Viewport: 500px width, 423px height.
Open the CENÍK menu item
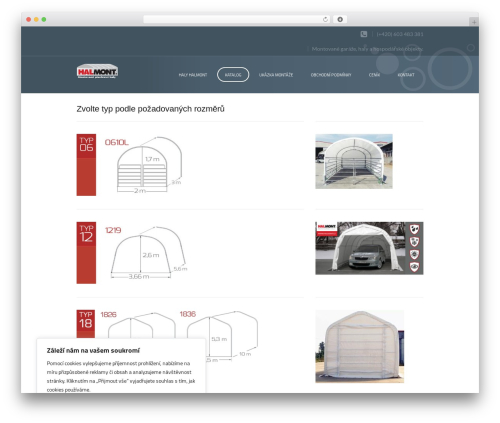click(x=374, y=75)
